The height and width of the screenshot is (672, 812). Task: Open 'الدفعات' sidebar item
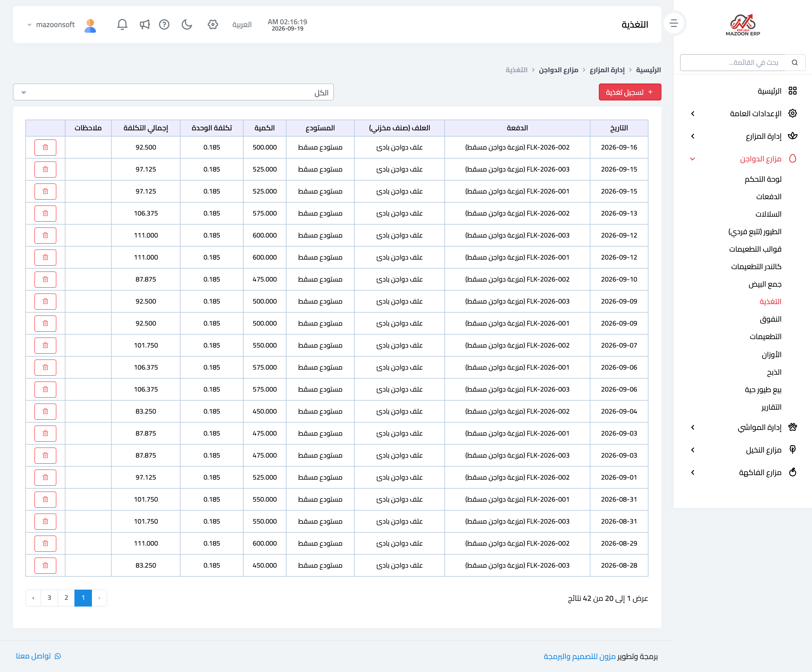(x=769, y=197)
